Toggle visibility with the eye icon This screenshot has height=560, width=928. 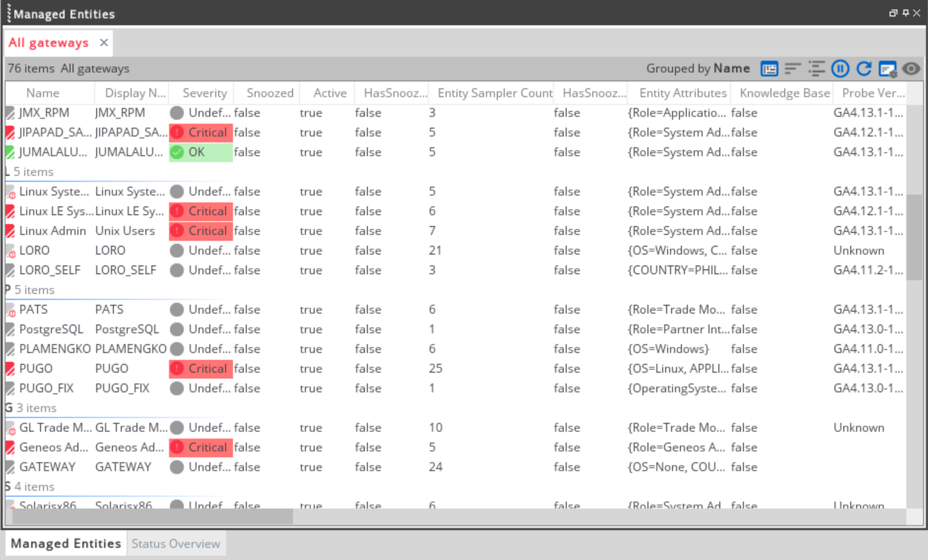(911, 69)
